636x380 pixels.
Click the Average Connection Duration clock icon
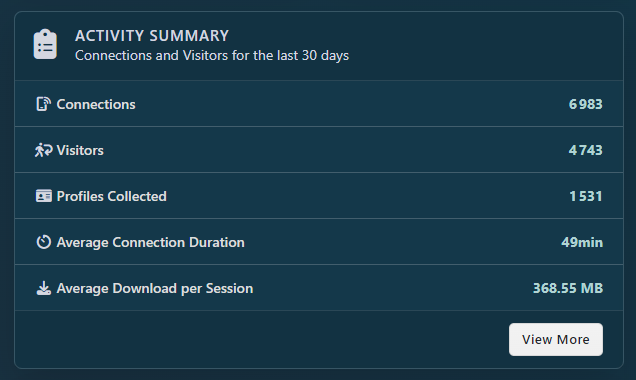[43, 242]
